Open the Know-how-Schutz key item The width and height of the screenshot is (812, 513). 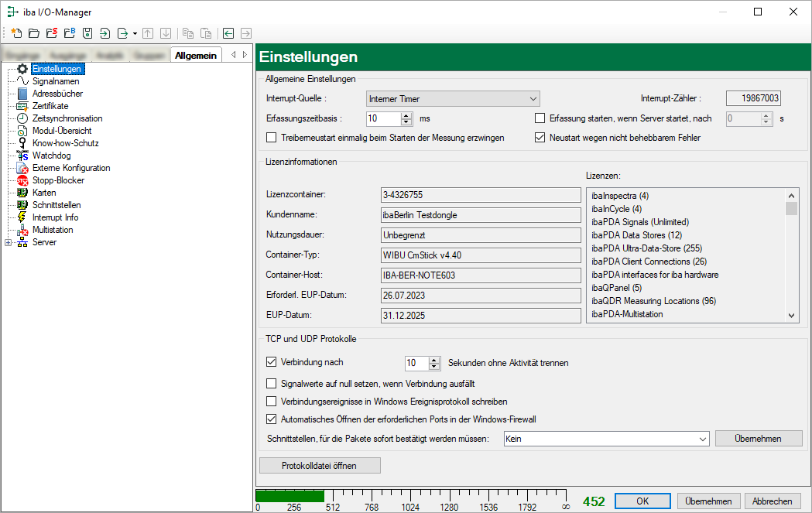(x=65, y=143)
